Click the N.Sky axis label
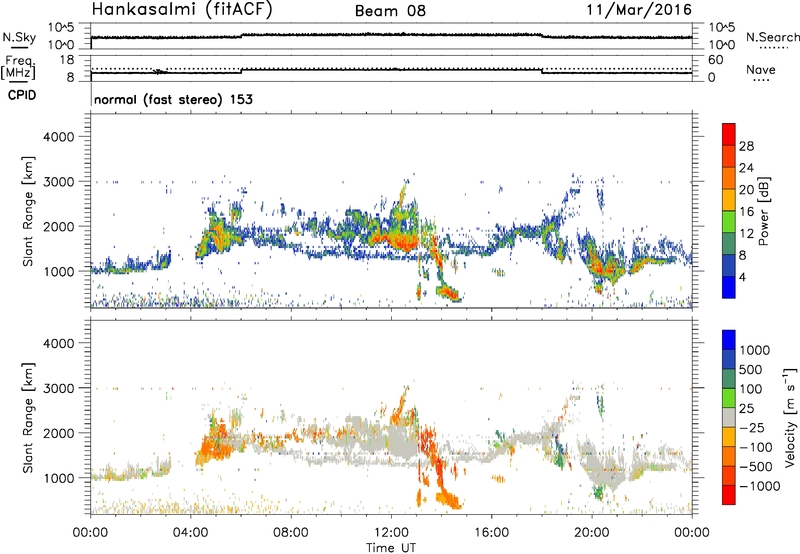800x554 pixels. (x=19, y=37)
